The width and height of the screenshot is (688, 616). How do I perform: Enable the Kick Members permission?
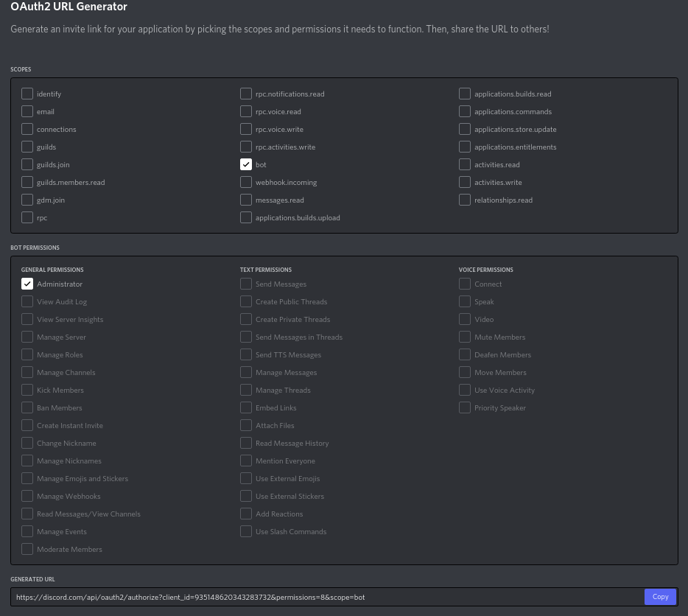[27, 390]
